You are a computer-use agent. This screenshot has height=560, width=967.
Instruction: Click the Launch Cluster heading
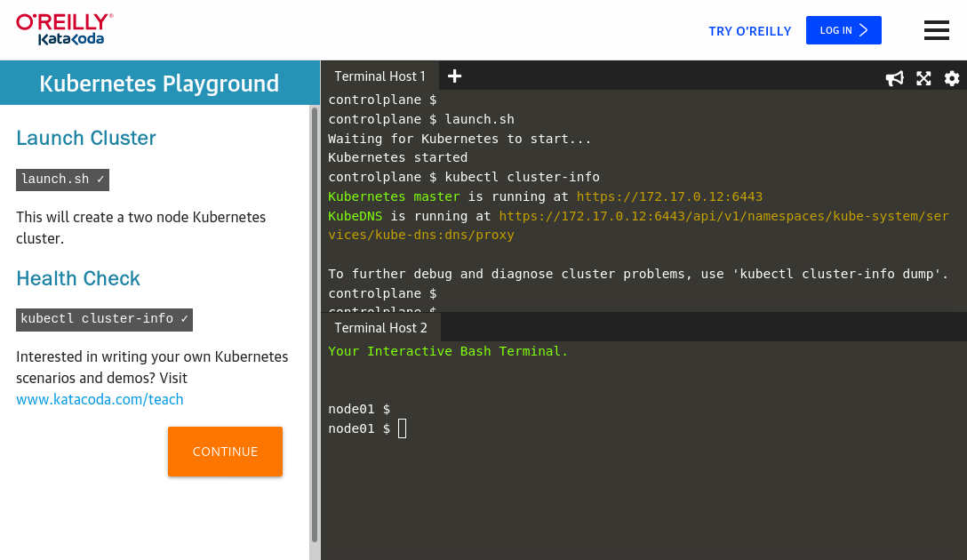click(x=85, y=138)
